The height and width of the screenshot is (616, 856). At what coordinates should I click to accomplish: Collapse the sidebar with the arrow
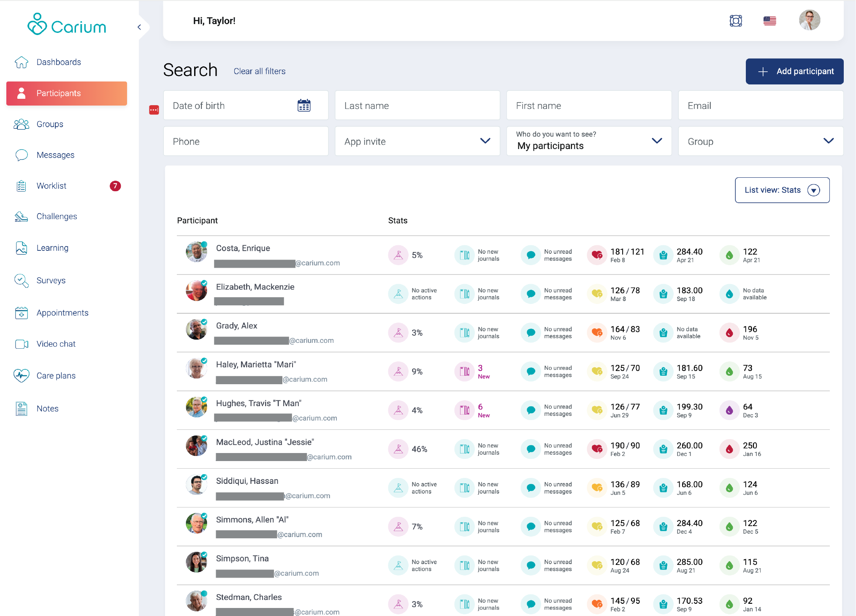tap(139, 27)
